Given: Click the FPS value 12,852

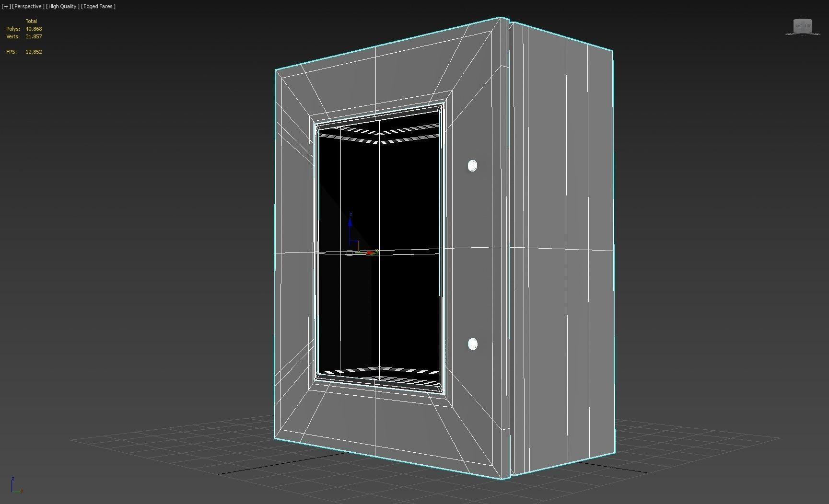Looking at the screenshot, I should click(x=34, y=52).
